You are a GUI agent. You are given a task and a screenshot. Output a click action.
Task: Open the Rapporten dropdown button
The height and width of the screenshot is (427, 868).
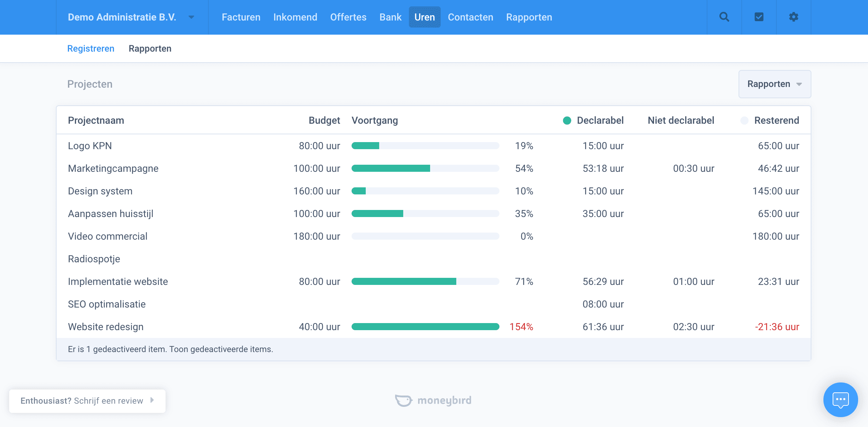(774, 84)
